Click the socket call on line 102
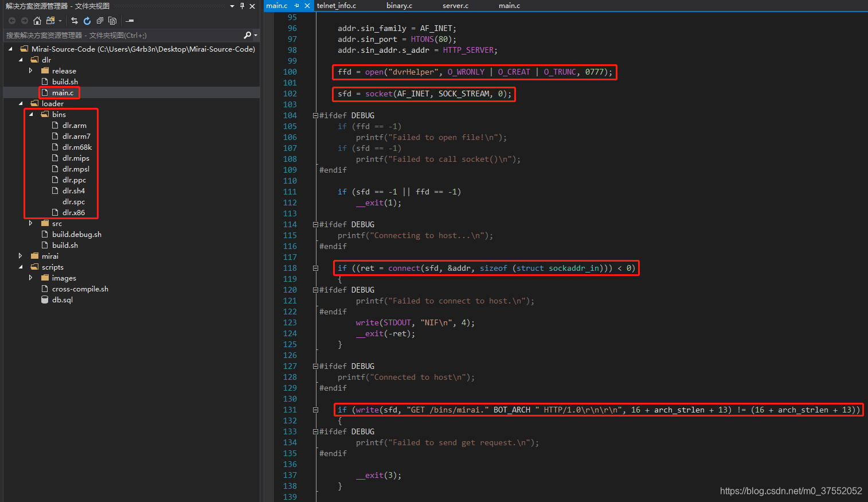This screenshot has height=502, width=868. (379, 94)
